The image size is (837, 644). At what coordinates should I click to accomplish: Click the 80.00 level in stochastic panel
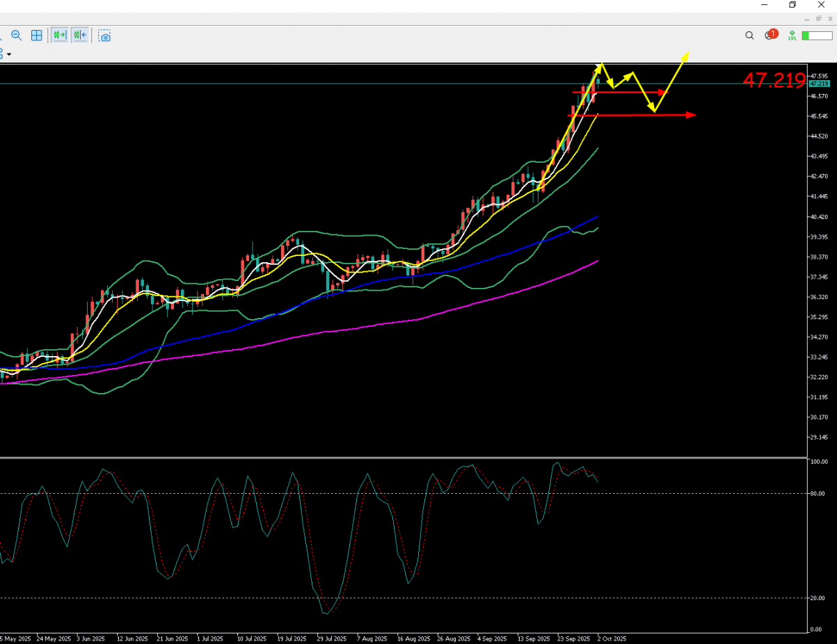pyautogui.click(x=819, y=494)
